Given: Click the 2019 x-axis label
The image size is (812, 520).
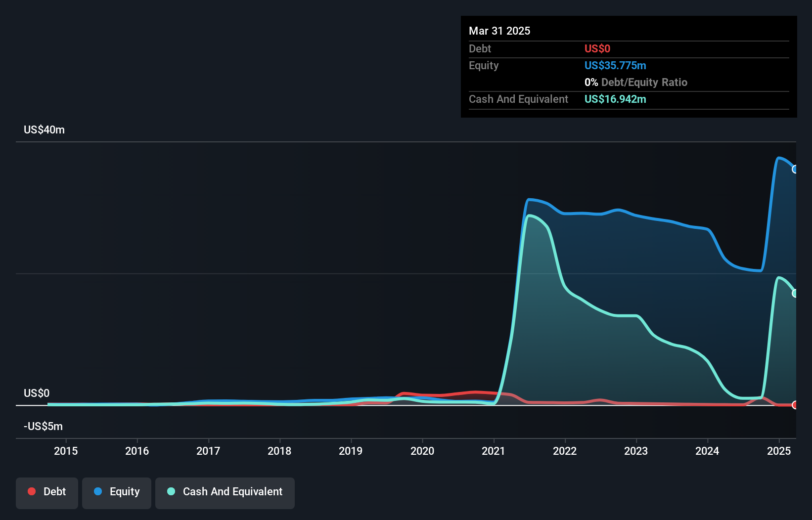Looking at the screenshot, I should pos(351,451).
